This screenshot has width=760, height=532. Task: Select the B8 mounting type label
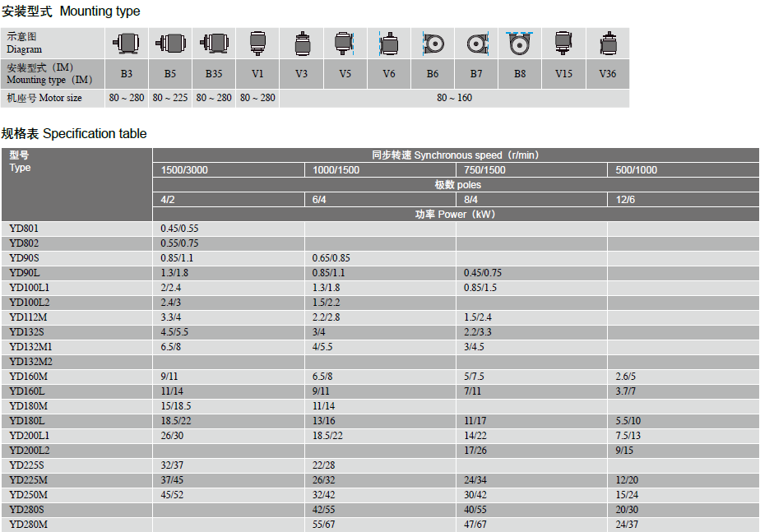coord(520,74)
